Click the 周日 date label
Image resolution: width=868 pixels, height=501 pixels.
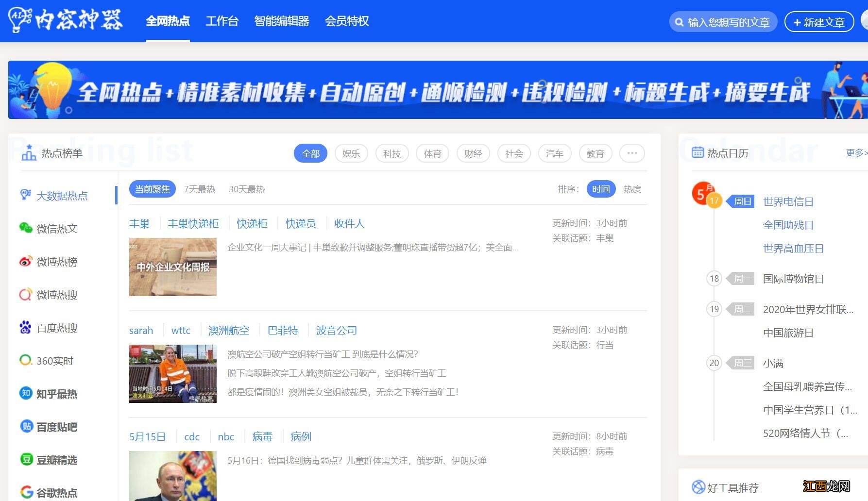pyautogui.click(x=741, y=201)
